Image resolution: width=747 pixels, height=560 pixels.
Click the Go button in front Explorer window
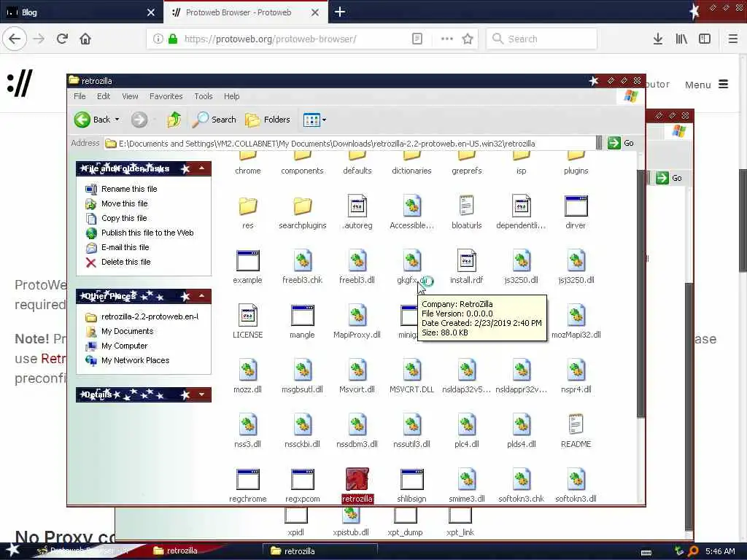tap(622, 143)
